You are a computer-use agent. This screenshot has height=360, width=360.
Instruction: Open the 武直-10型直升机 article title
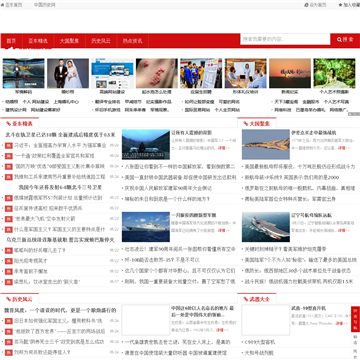pos(308,308)
